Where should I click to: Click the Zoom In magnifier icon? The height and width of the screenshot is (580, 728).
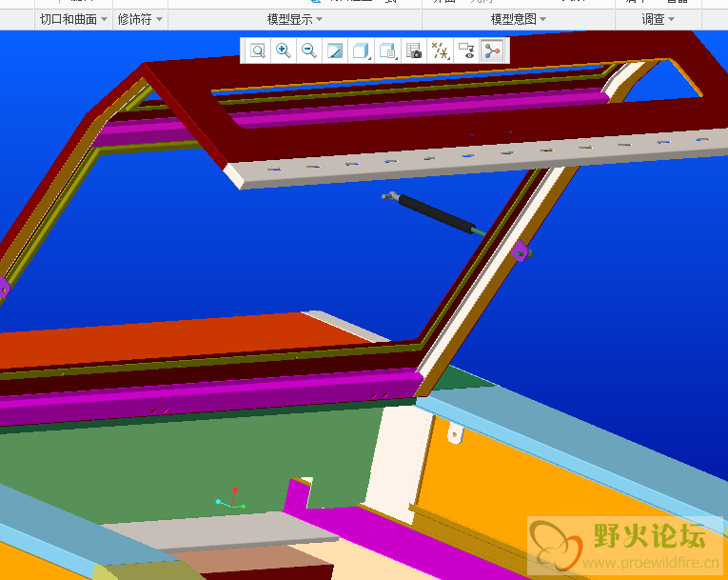(x=284, y=51)
